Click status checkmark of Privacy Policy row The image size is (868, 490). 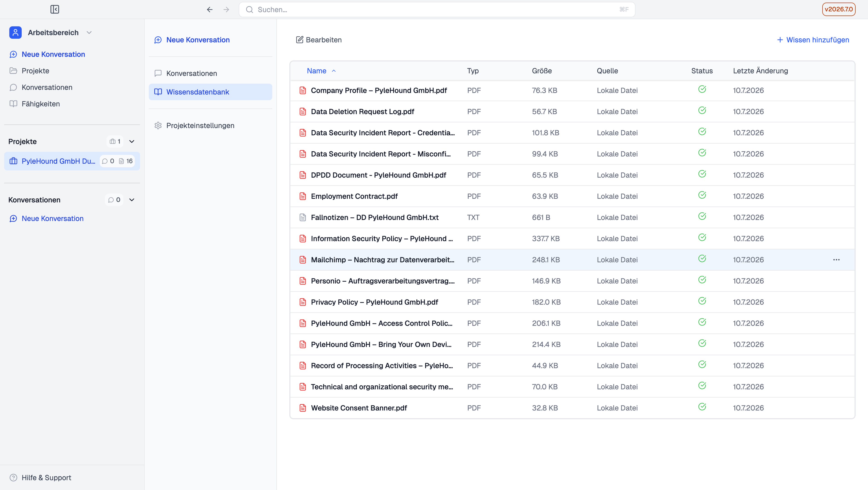point(702,301)
